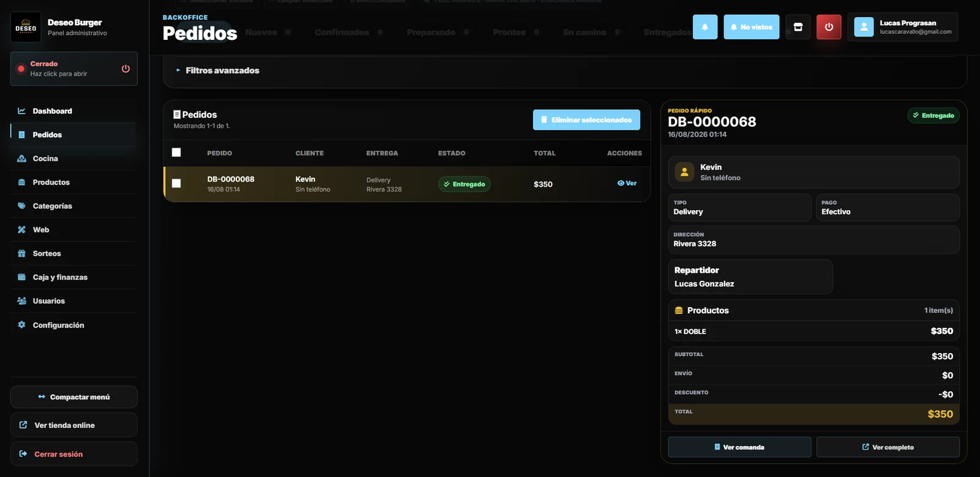980x477 pixels.
Task: Check the DB-0000068 row checkbox
Action: coord(176,183)
